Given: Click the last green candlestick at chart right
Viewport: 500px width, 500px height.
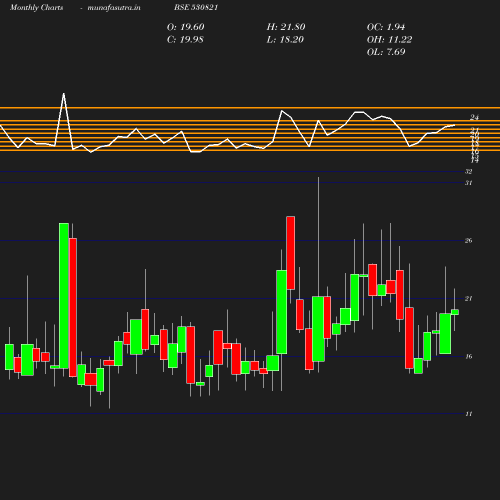Looking at the screenshot, I should 455,312.
